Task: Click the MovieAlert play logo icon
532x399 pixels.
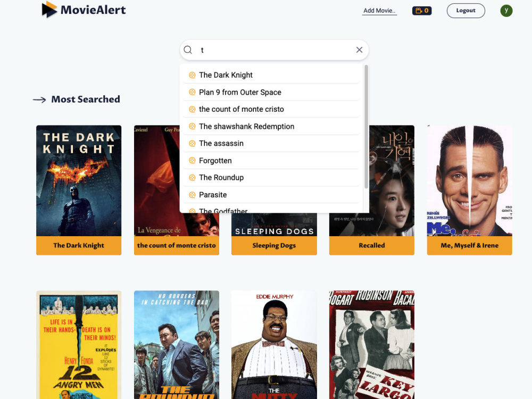Action: pyautogui.click(x=49, y=10)
